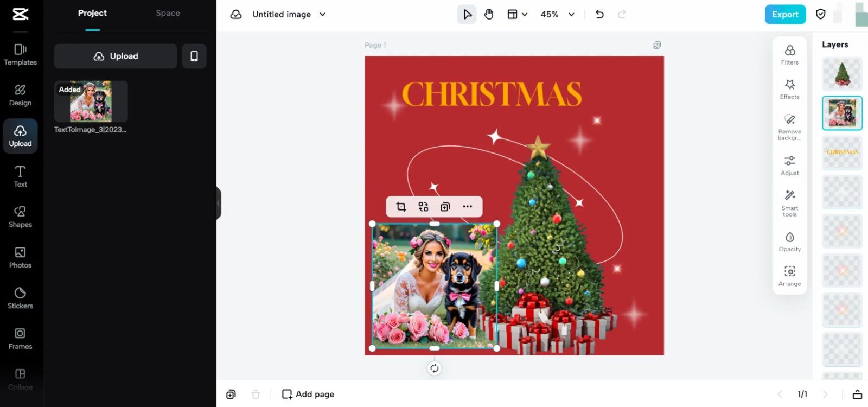Open the Filters panel
868x407 pixels.
pos(789,55)
